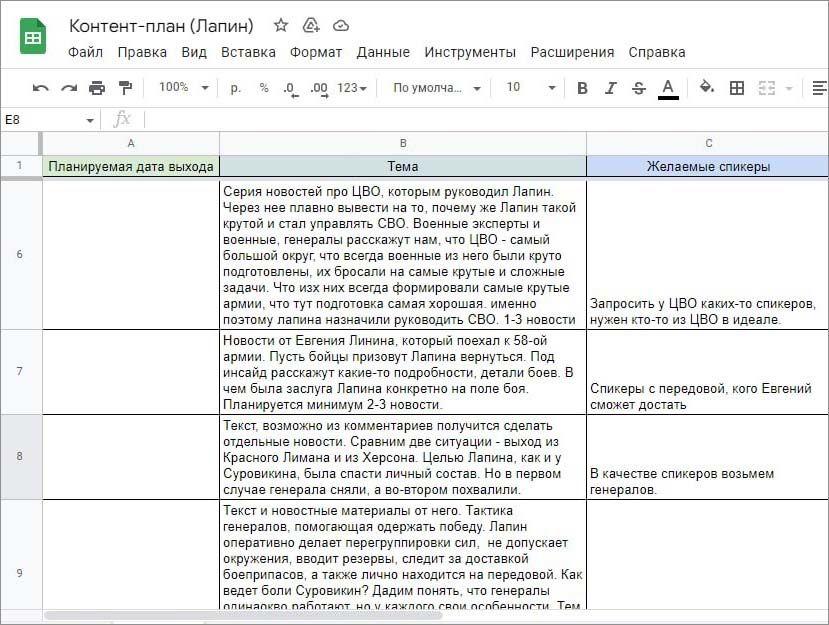Star the document Контент-план (Лапин)
Viewport: 829px width, 625px height.
click(x=281, y=25)
